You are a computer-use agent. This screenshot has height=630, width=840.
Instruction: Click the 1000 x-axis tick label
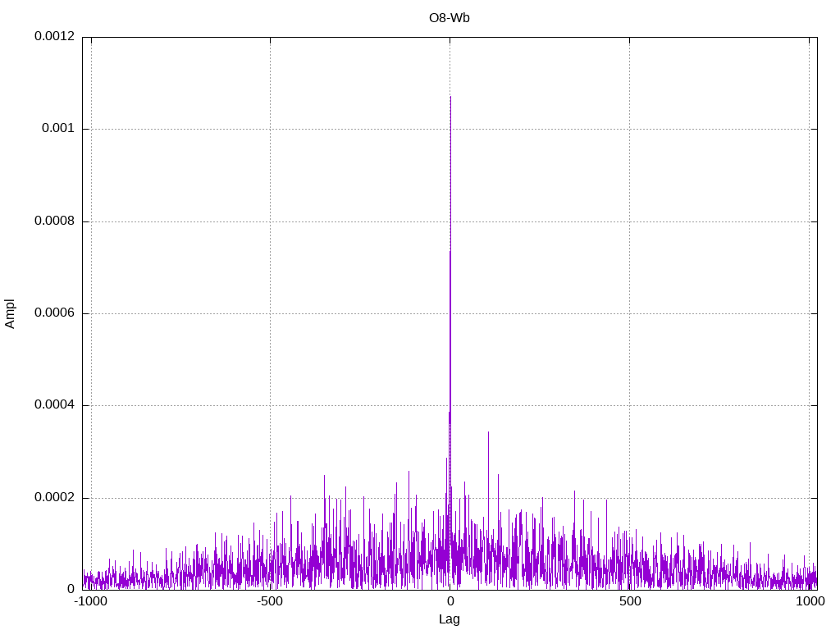click(810, 601)
